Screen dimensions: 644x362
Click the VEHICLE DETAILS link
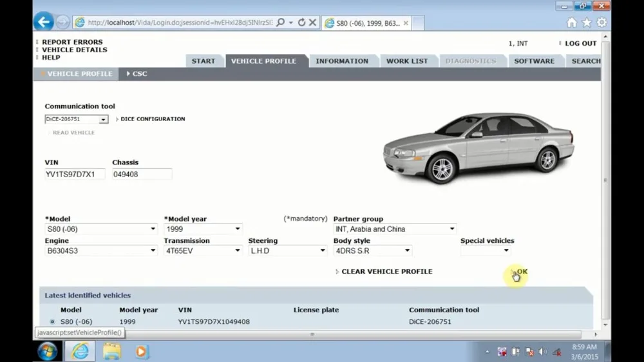[x=74, y=50]
